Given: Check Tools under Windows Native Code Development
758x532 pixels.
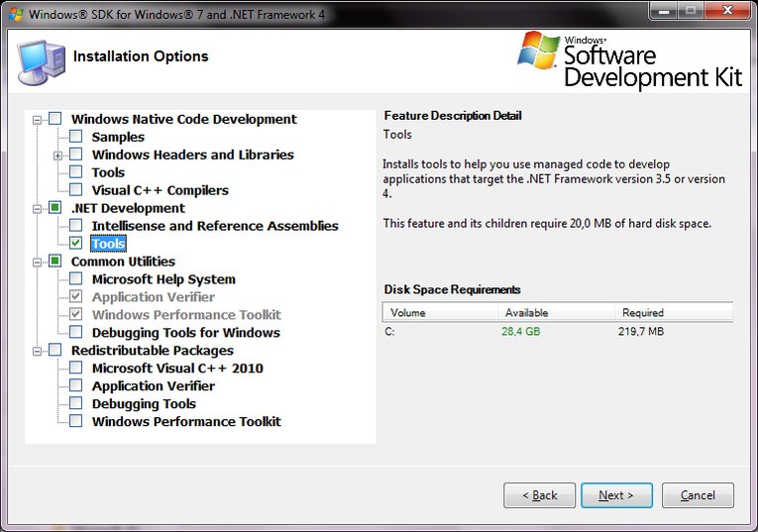Looking at the screenshot, I should click(76, 172).
